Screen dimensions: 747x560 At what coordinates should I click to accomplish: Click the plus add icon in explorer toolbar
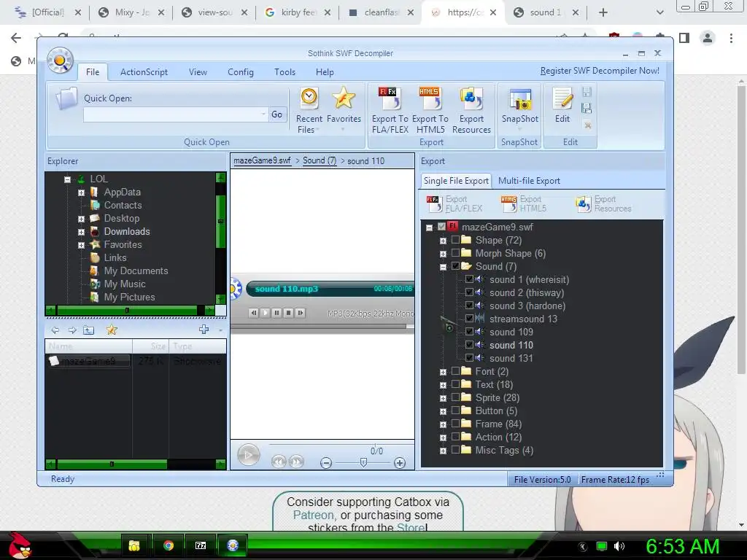point(204,329)
